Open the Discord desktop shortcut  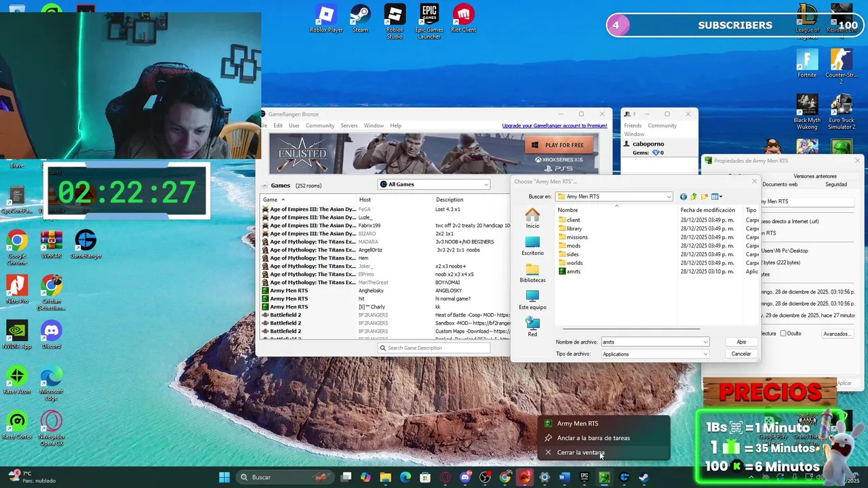tap(52, 335)
